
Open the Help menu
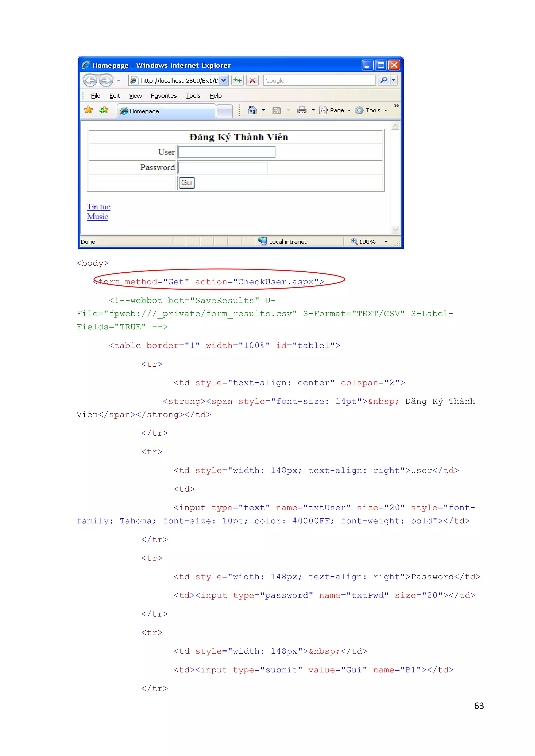(216, 96)
